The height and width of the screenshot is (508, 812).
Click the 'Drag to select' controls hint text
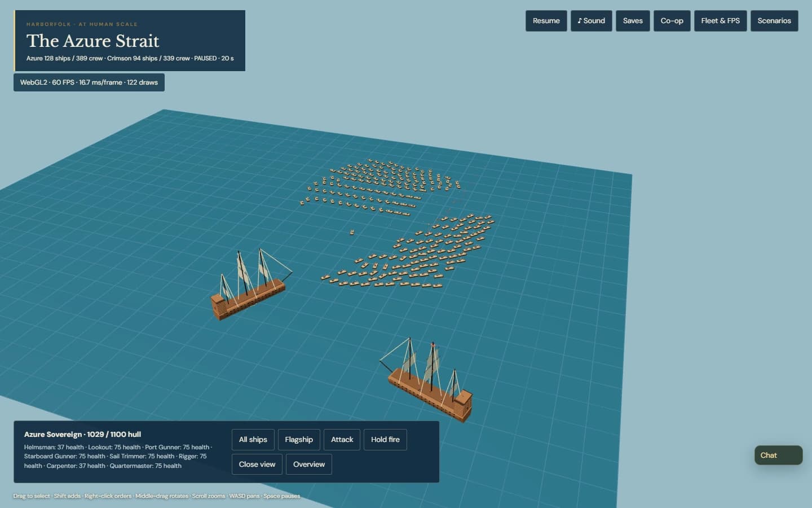click(156, 496)
